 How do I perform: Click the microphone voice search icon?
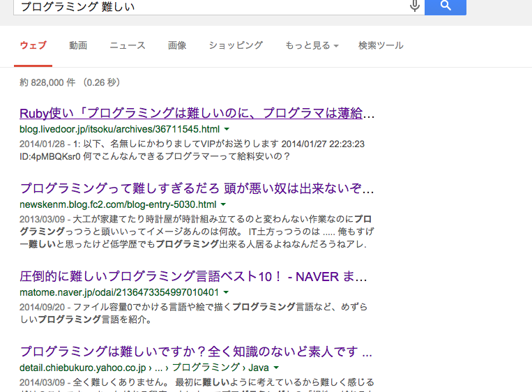click(x=415, y=6)
